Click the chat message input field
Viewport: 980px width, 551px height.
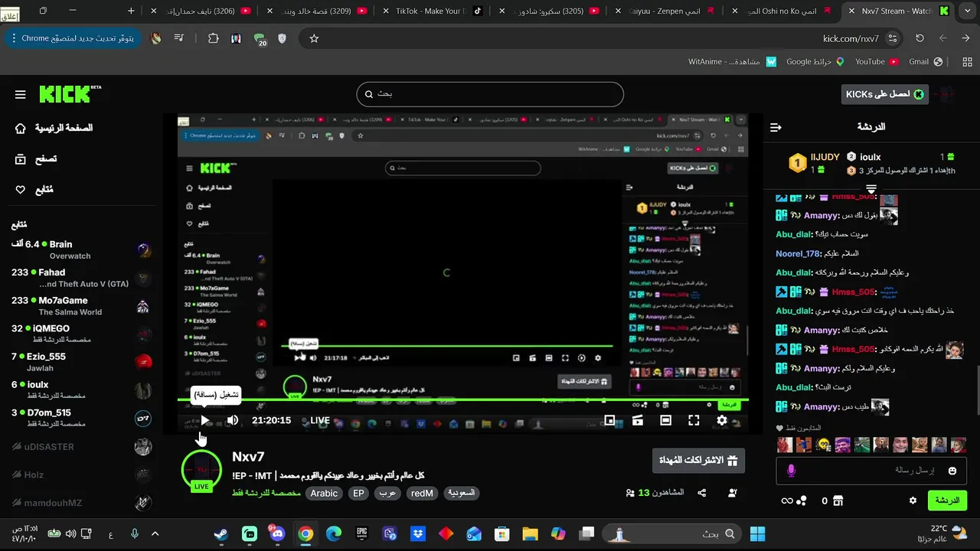871,471
